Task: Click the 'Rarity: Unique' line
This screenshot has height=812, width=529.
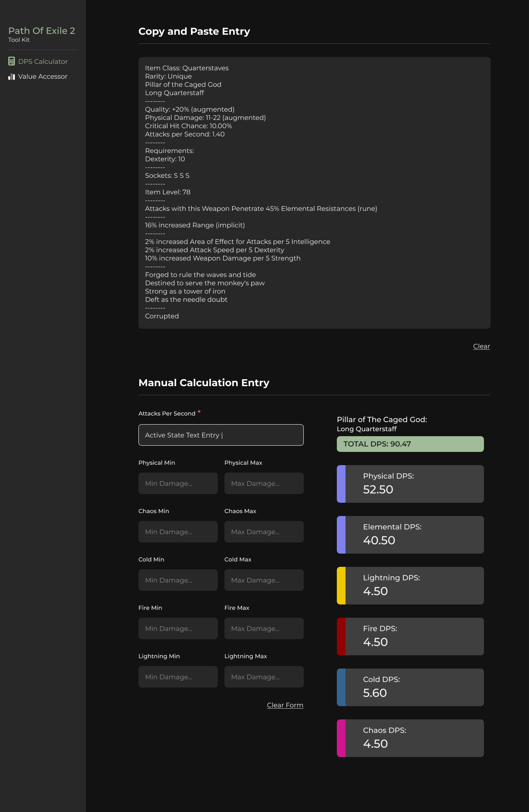Action: click(168, 76)
